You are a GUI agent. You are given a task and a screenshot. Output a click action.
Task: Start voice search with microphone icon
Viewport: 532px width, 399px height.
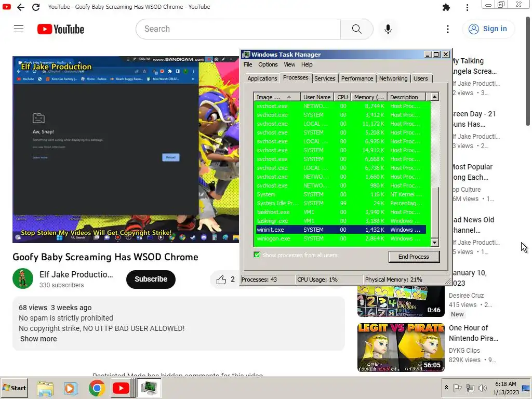click(388, 29)
